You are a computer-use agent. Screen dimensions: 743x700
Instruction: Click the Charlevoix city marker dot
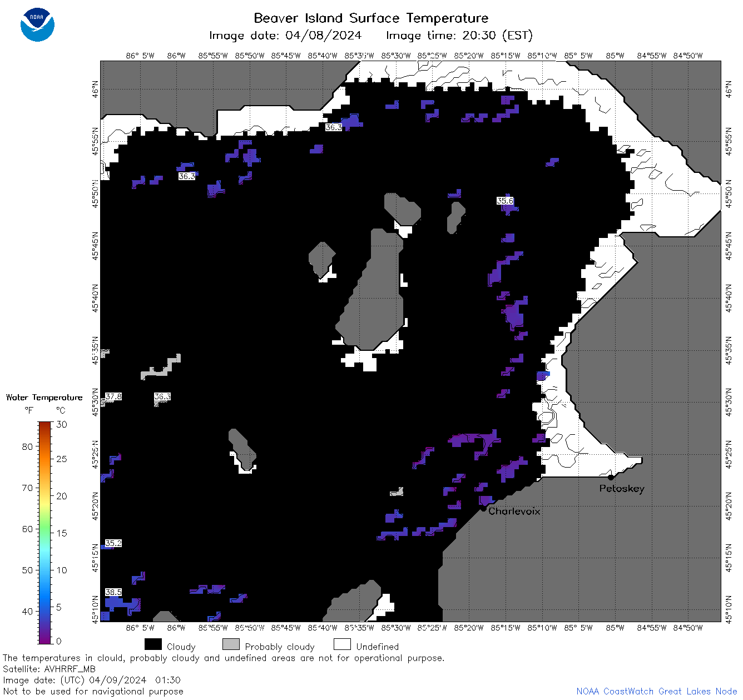483,508
